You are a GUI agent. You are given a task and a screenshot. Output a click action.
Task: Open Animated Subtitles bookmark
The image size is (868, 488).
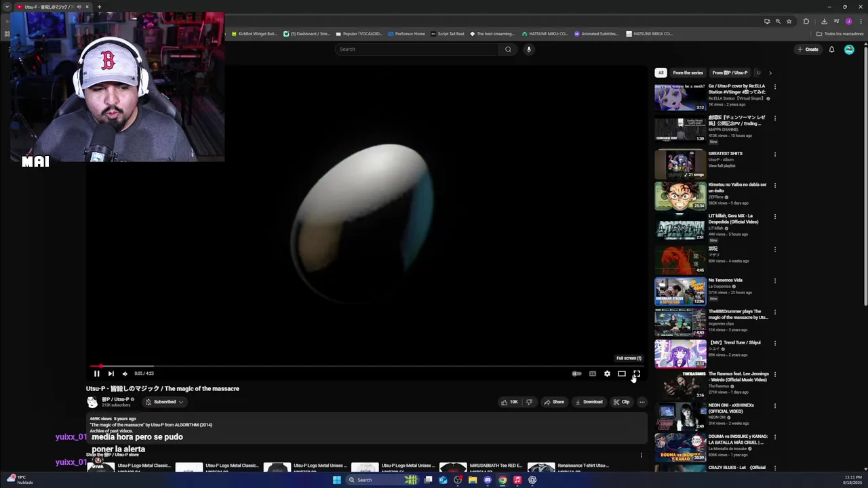click(x=595, y=34)
